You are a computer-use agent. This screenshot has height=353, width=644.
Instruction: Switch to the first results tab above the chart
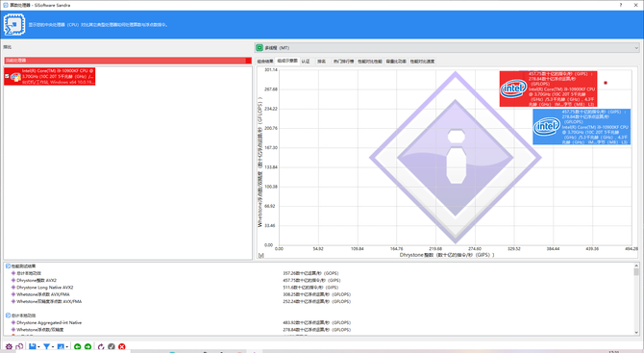click(x=265, y=62)
